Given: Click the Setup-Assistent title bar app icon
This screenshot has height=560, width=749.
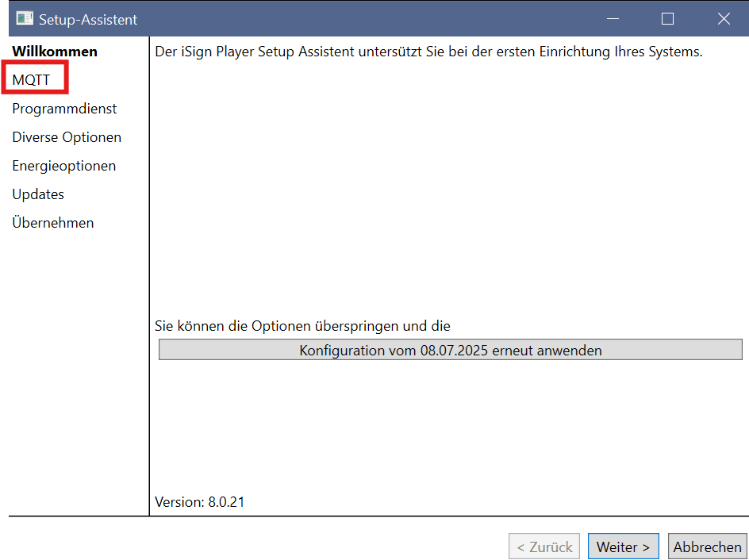Looking at the screenshot, I should coord(25,18).
